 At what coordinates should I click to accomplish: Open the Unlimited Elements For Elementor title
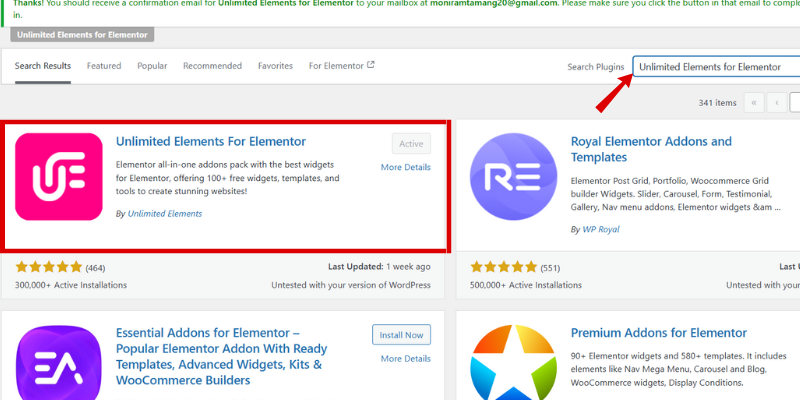(211, 141)
